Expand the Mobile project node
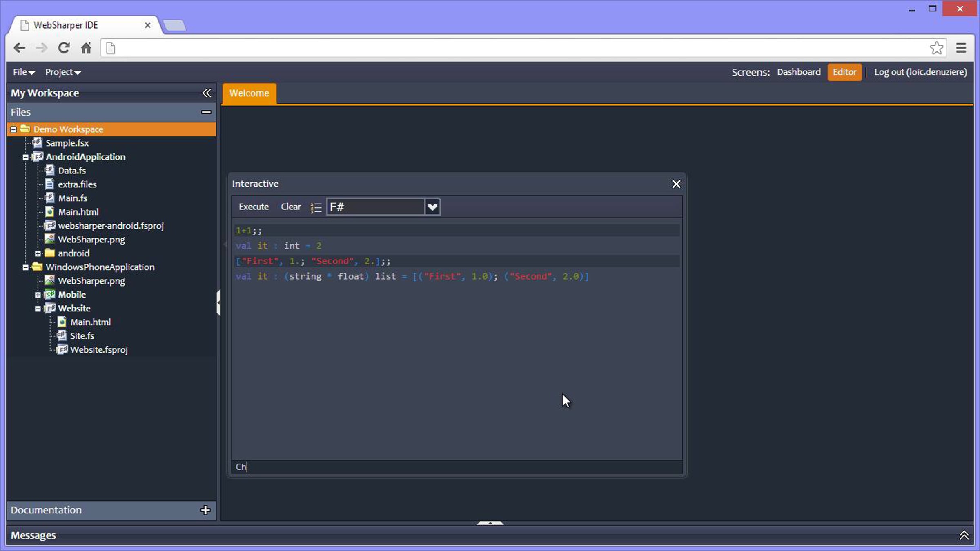Screen dimensions: 980x551 38,295
